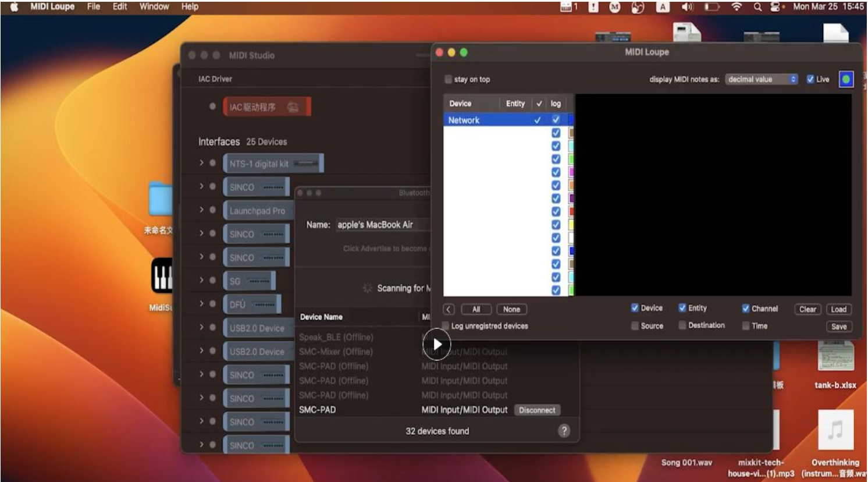Expand the Launchpad Pro interface row

201,210
